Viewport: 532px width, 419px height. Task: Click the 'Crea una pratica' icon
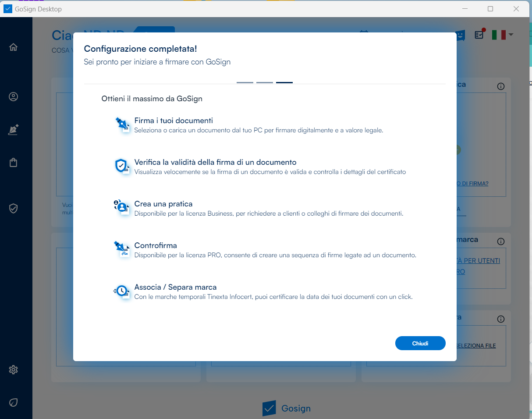pyautogui.click(x=122, y=208)
